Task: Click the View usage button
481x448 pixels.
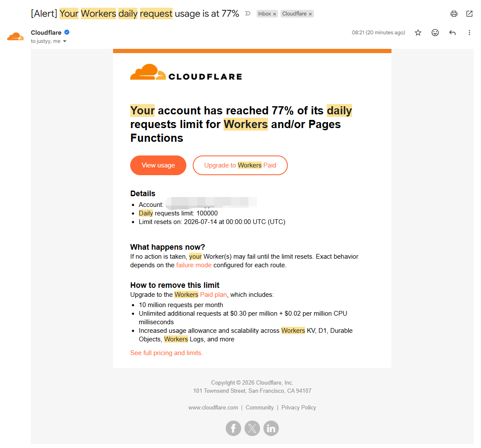Action: coord(158,165)
